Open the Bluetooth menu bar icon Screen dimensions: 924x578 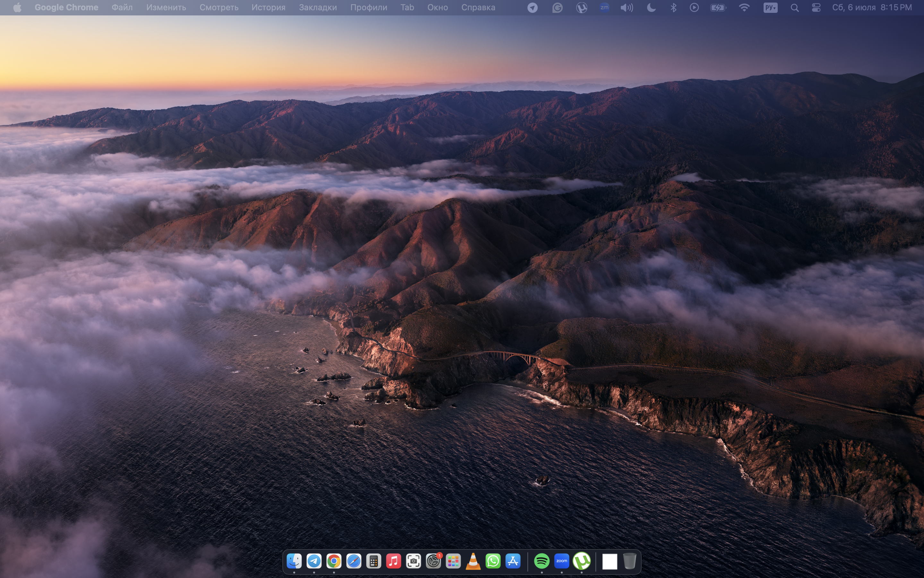point(673,8)
